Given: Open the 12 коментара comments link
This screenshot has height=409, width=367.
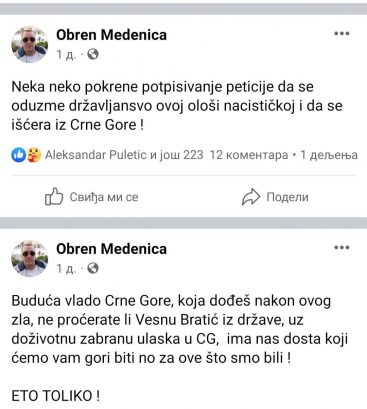Looking at the screenshot, I should (249, 155).
